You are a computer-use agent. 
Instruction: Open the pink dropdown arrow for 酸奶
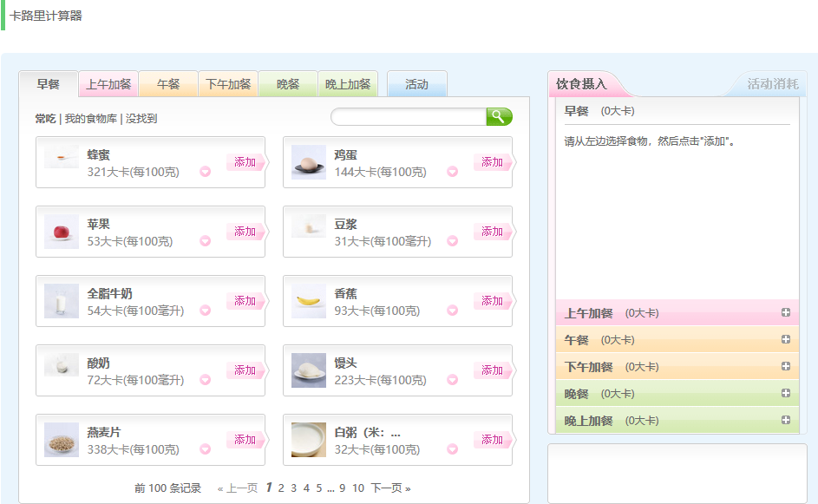click(x=205, y=380)
